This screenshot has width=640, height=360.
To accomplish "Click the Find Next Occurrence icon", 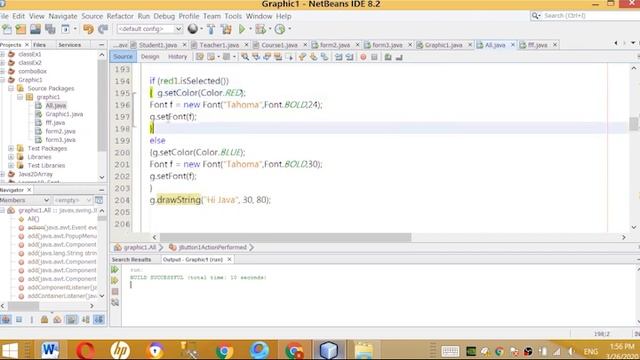I will [267, 57].
